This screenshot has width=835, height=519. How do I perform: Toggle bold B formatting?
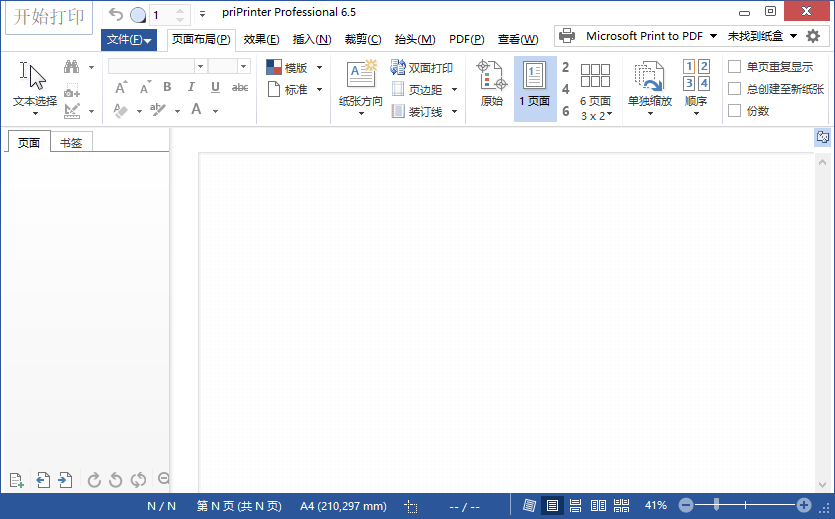[167, 87]
